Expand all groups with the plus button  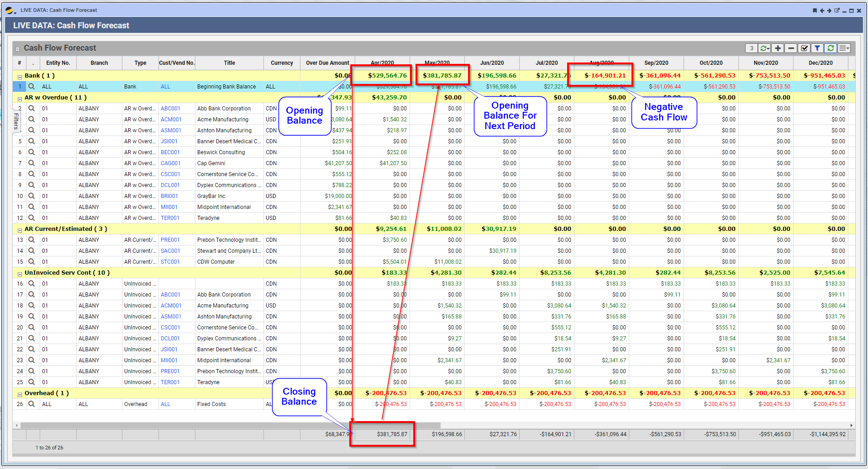tap(778, 48)
